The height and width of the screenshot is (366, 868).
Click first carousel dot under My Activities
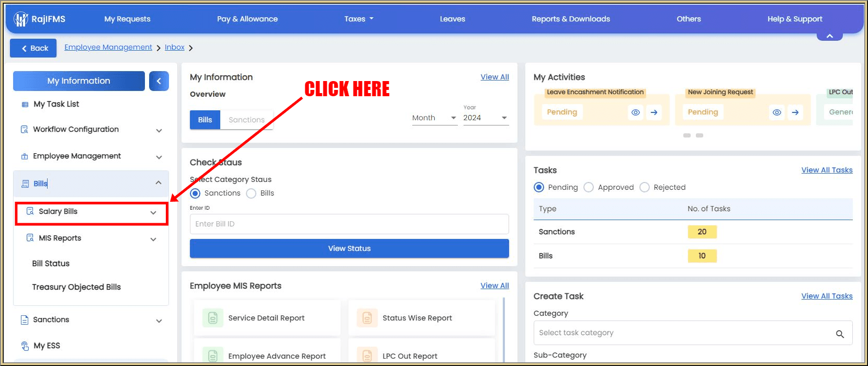tap(687, 135)
